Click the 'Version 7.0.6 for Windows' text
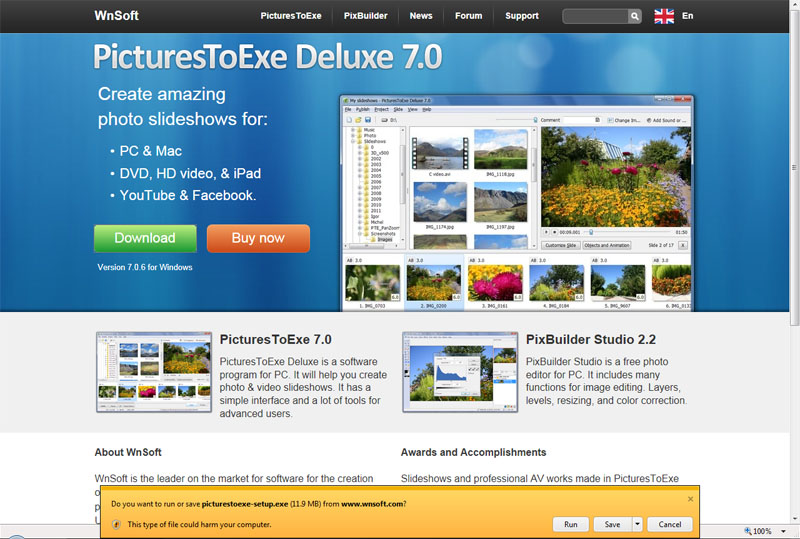Viewport: 800px width, 539px height. coord(145,267)
